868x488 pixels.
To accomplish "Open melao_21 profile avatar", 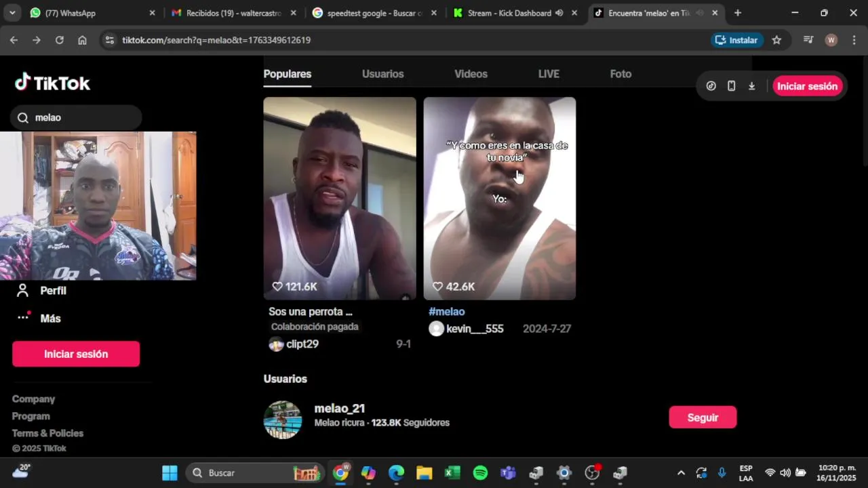I will coord(283,420).
